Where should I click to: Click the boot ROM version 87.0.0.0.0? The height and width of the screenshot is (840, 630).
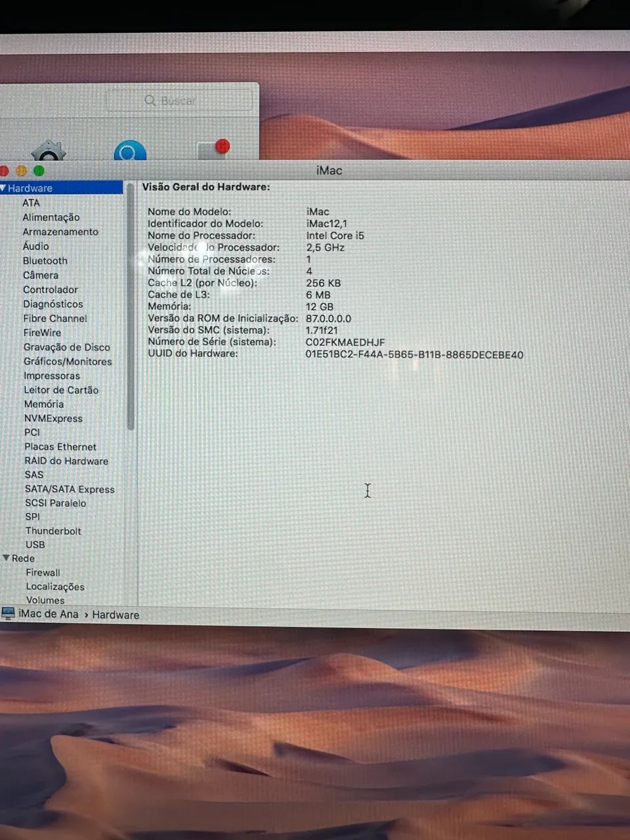coord(329,318)
